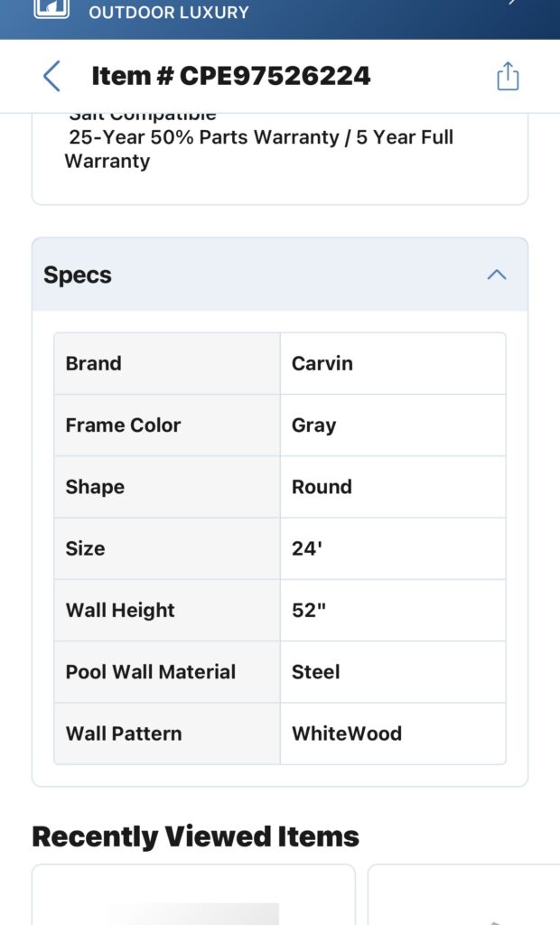Click the Wall Height 52" value
This screenshot has height=925, width=560.
click(309, 610)
